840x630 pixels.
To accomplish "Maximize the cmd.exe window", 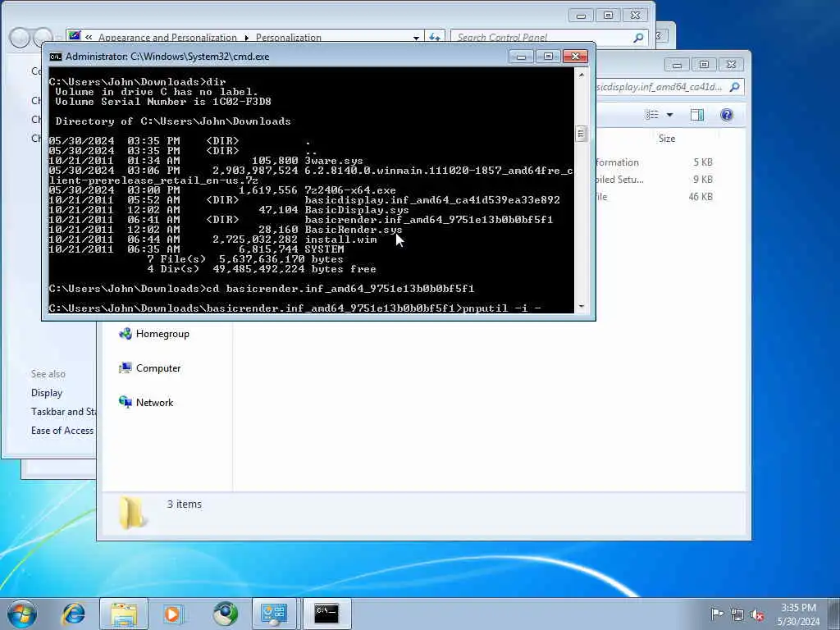I will click(548, 57).
